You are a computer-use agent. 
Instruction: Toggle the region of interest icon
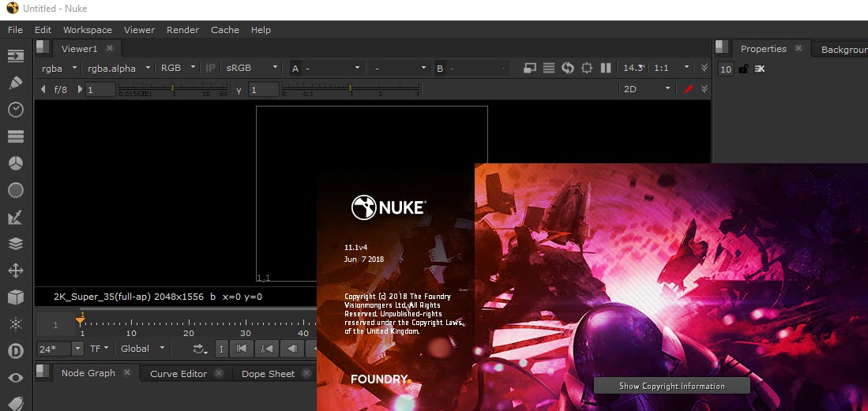587,68
